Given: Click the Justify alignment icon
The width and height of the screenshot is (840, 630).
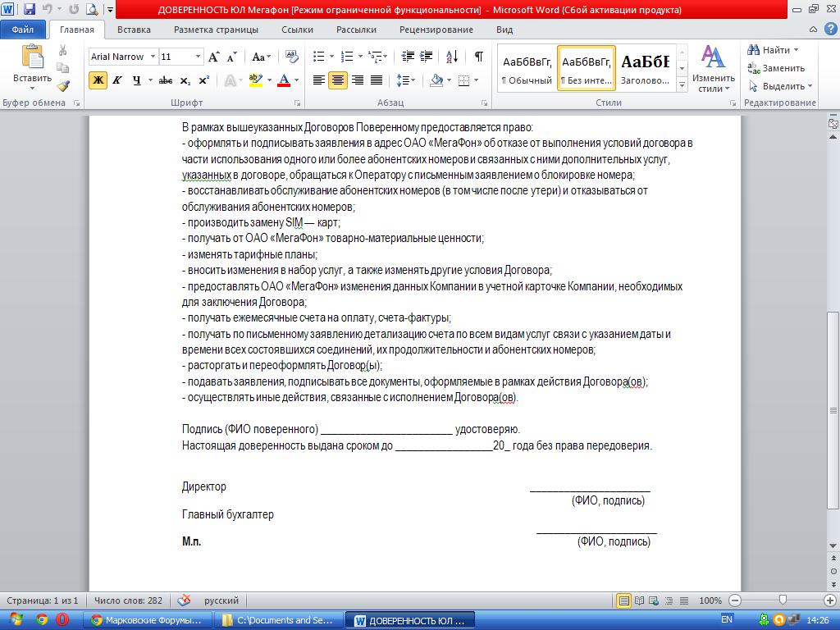Looking at the screenshot, I should click(377, 80).
